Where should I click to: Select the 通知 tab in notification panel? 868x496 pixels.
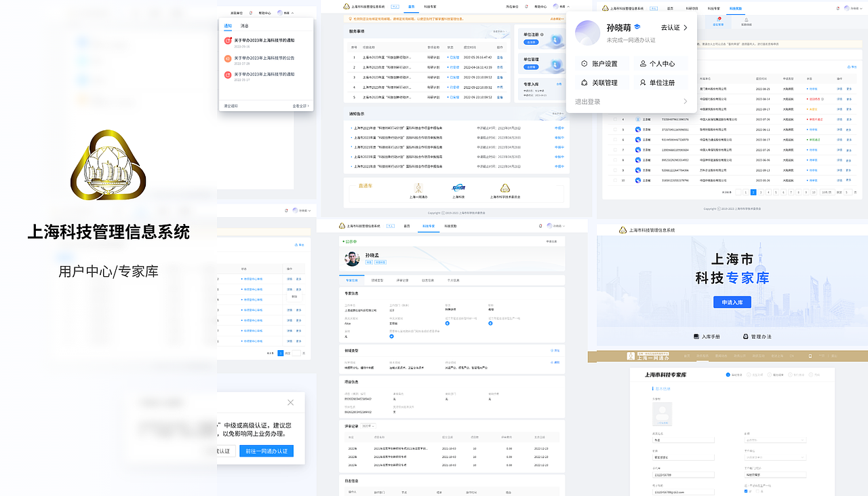228,26
